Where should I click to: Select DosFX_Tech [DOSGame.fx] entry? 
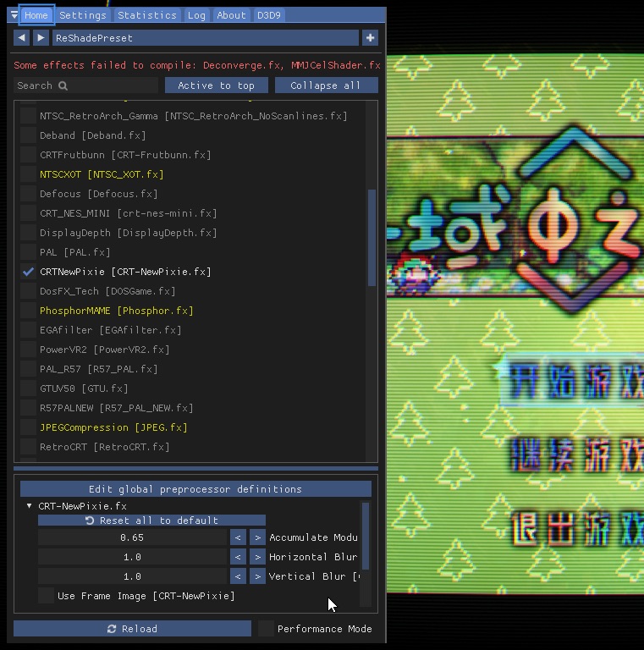click(107, 291)
